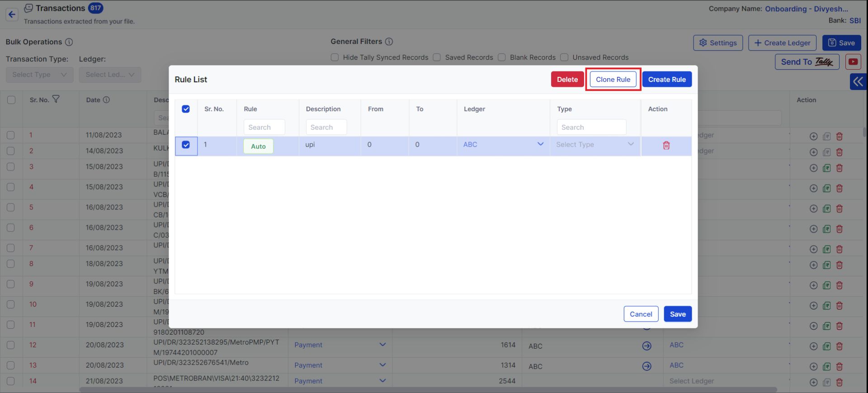The height and width of the screenshot is (393, 868).
Task: Open Select Type dropdown in rule row
Action: click(x=595, y=144)
